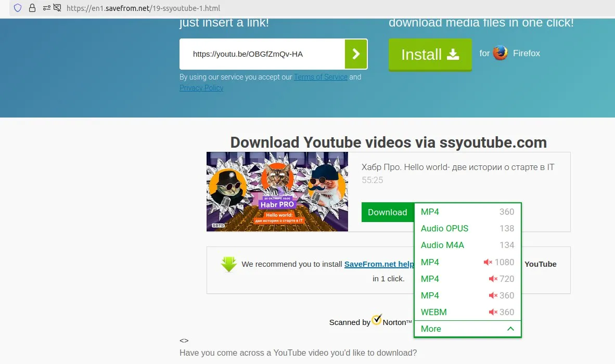Select muted MP4 720 option
The height and width of the screenshot is (364, 615).
pos(468,279)
